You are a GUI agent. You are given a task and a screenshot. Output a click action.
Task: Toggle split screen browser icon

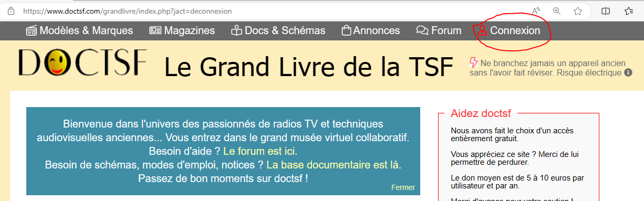606,11
